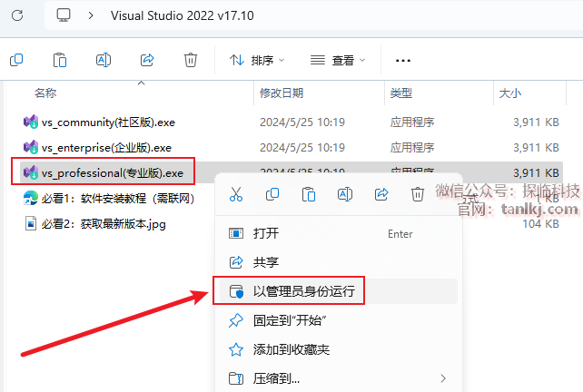The image size is (583, 392).
Task: Click the toolbar Share icon
Action: point(147,60)
